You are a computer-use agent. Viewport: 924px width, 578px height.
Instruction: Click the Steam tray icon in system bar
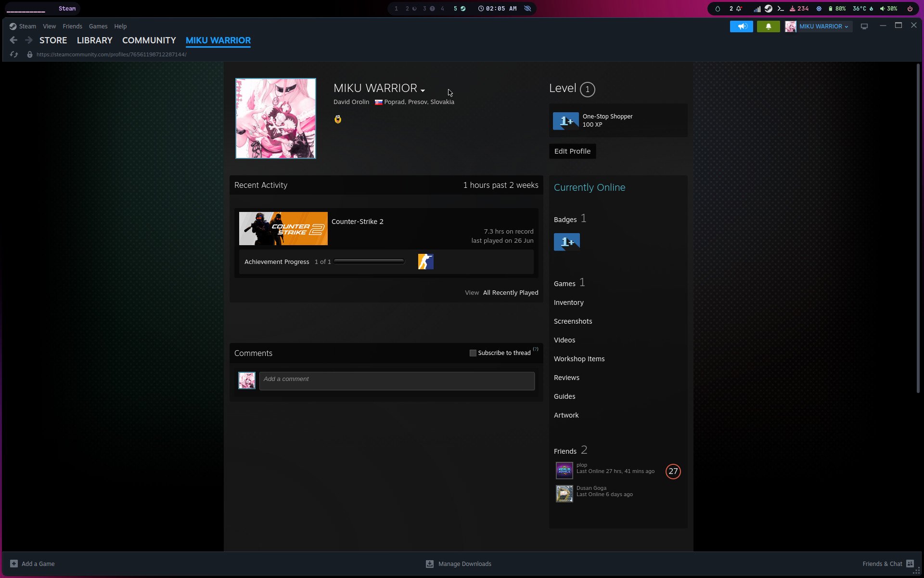coord(769,9)
